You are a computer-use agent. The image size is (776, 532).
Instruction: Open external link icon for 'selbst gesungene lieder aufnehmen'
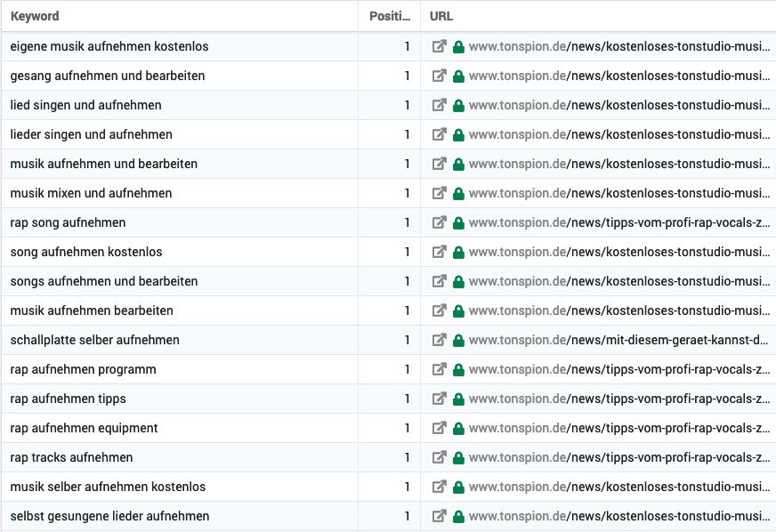tap(439, 516)
